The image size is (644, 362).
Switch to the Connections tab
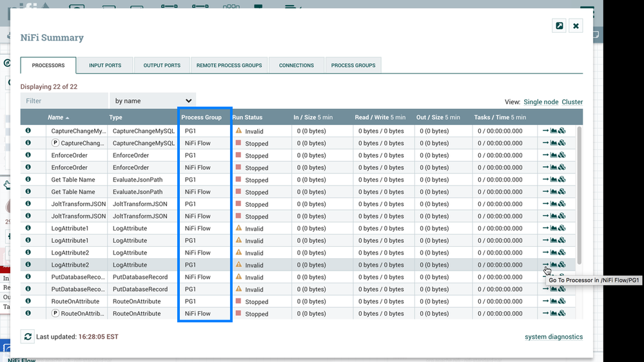[297, 65]
